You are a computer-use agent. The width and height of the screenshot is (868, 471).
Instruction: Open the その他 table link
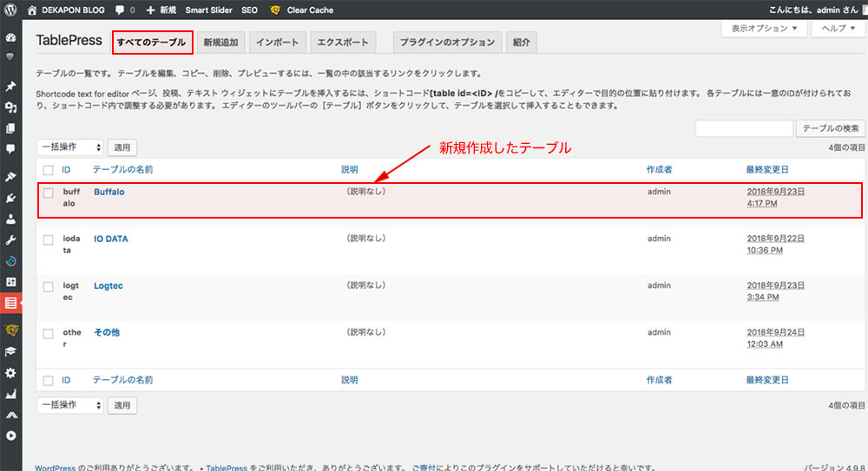click(107, 332)
